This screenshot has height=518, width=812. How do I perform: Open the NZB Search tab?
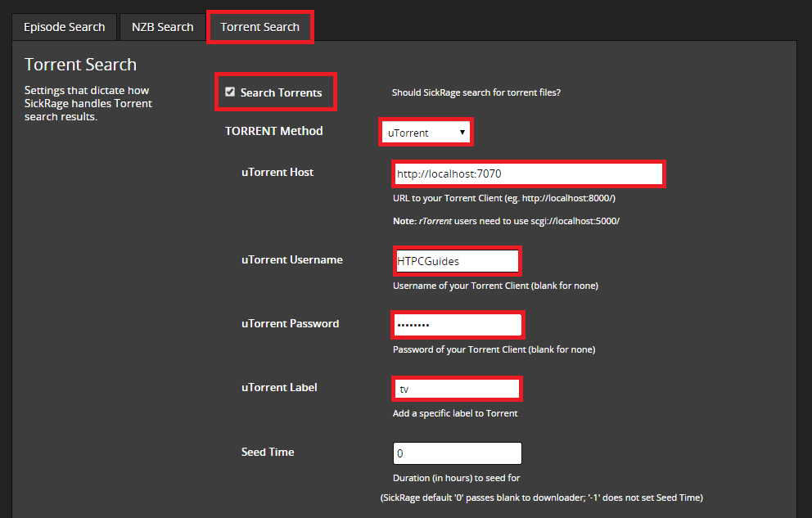[162, 27]
